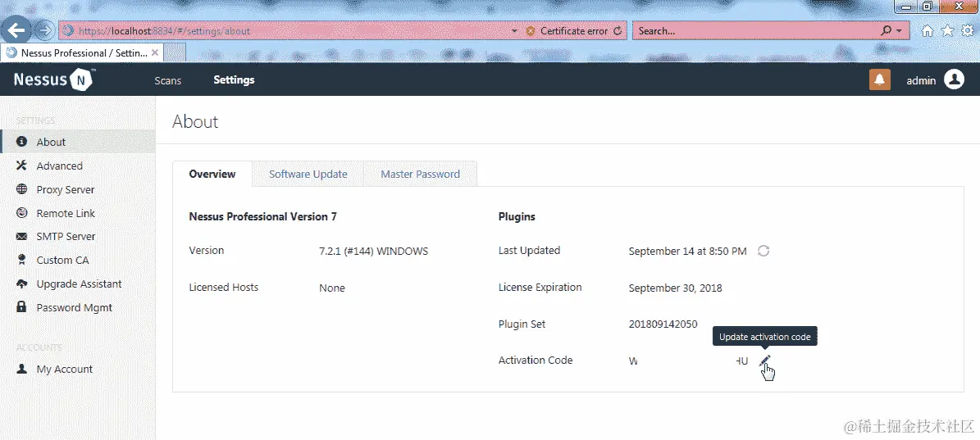The width and height of the screenshot is (980, 440).
Task: Select the version text 7.2.1 (#144) WINDOWS
Action: click(x=373, y=251)
